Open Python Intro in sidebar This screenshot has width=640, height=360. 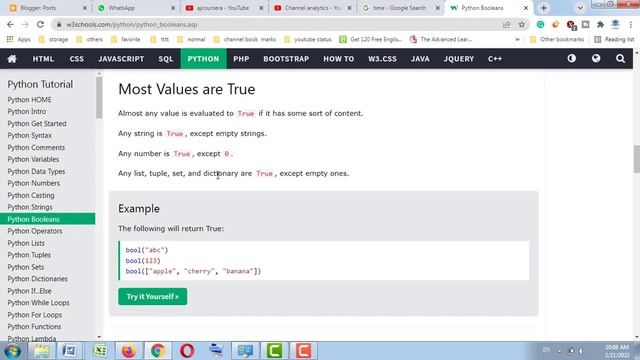tap(27, 111)
